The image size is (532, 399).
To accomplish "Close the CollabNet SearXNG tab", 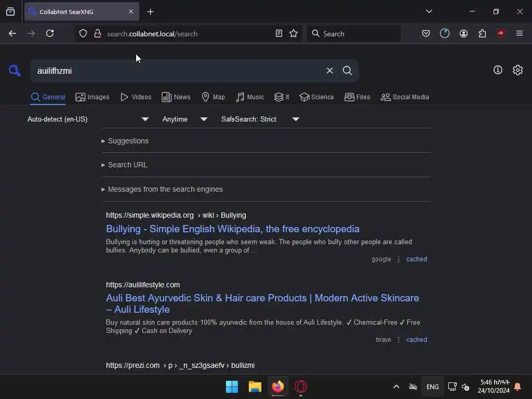I will (x=131, y=11).
